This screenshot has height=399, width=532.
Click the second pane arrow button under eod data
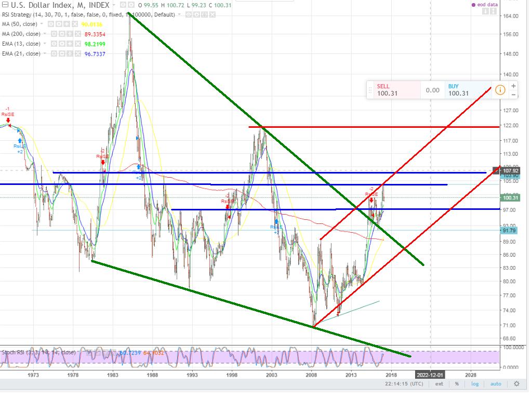click(x=494, y=11)
